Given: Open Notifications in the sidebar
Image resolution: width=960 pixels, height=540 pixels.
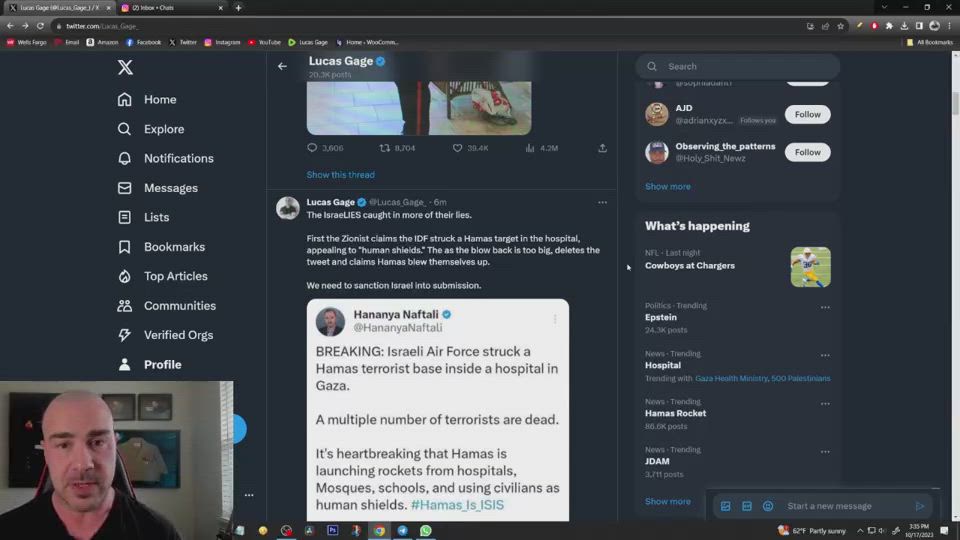Looking at the screenshot, I should click(x=178, y=158).
